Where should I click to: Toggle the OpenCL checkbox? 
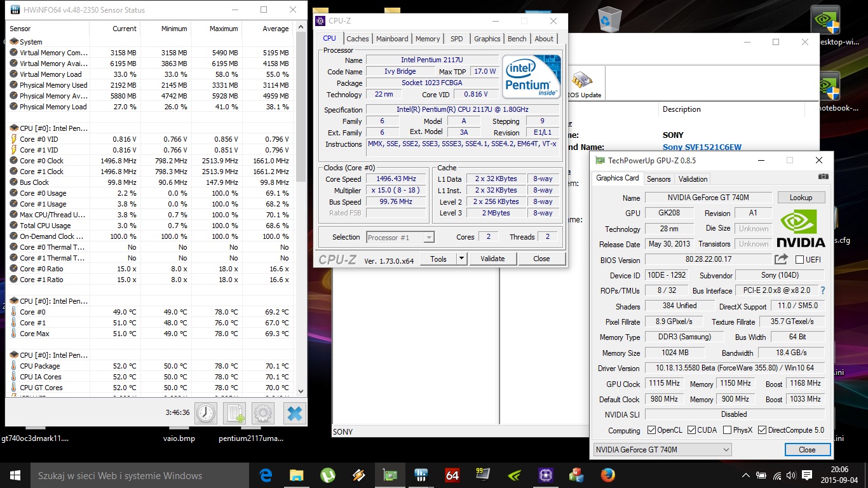coord(651,430)
